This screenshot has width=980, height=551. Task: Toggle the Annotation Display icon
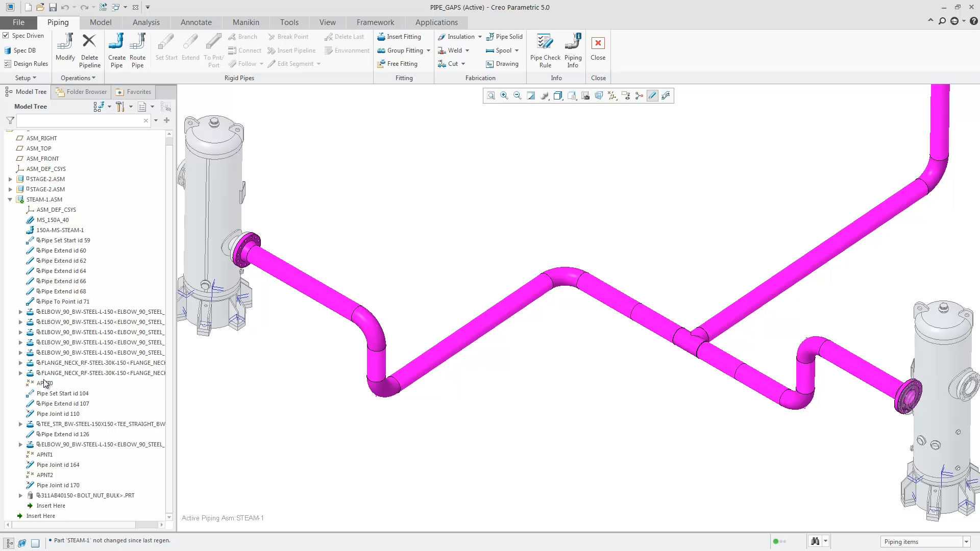626,96
